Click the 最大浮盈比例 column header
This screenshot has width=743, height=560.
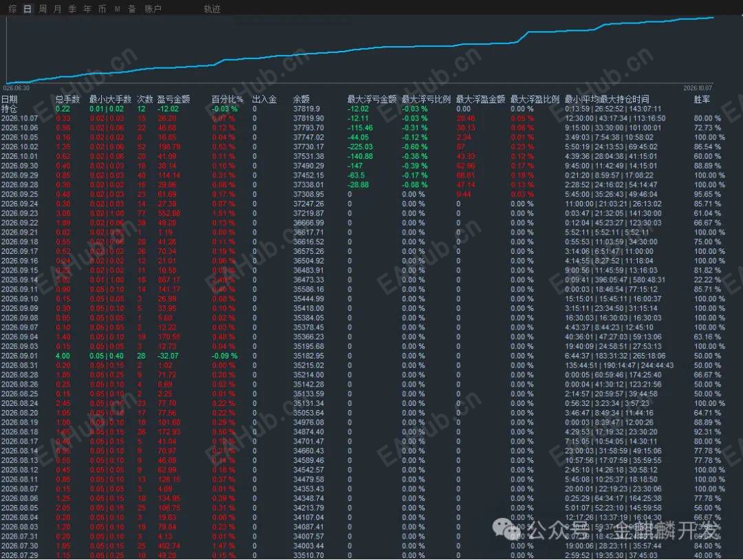(535, 99)
